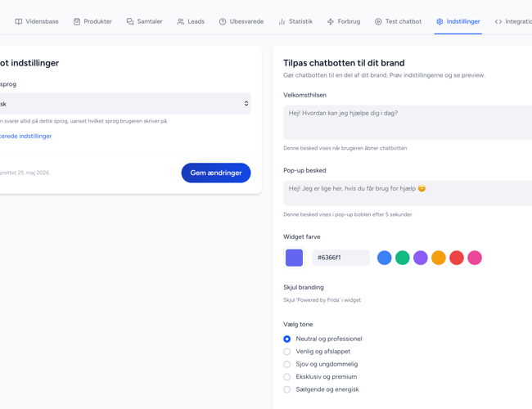The image size is (532, 409).
Task: Click the text Skjul 'Powered by Frida' i widget
Action: click(x=322, y=300)
